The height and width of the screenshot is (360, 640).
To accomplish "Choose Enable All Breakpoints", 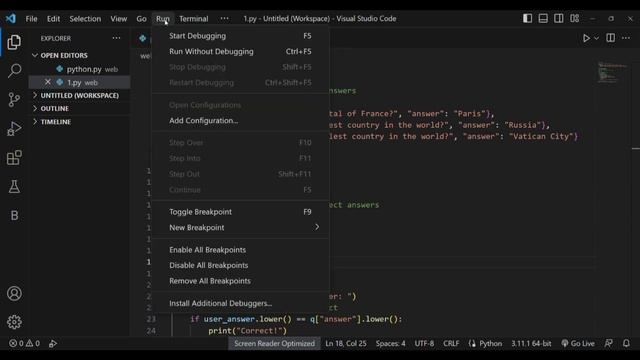I will (240, 249).
